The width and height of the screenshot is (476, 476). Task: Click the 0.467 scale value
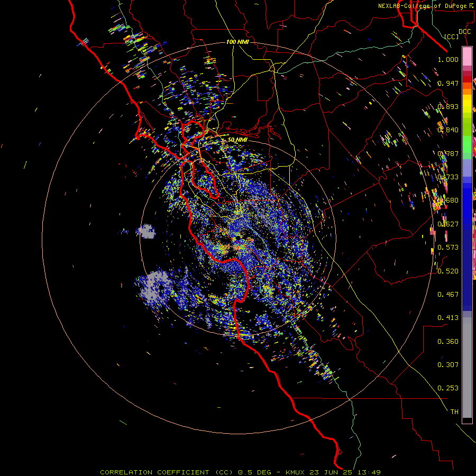448,294
